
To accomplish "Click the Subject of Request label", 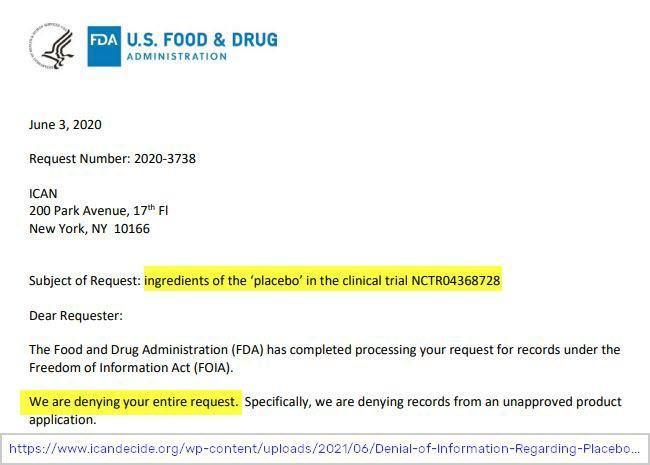I will click(85, 281).
